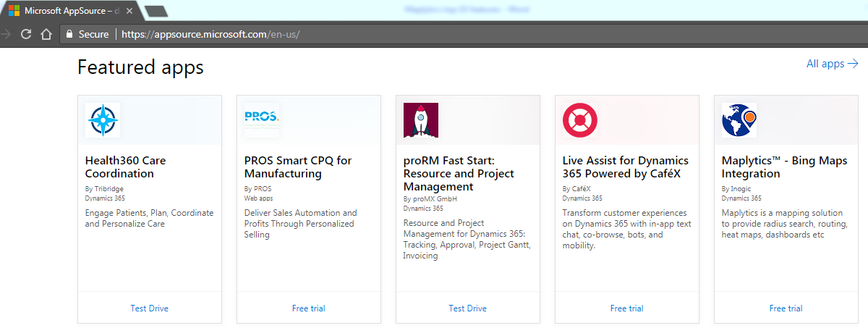This screenshot has width=868, height=336.
Task: Click Free trial under Maplytics card
Action: click(786, 308)
